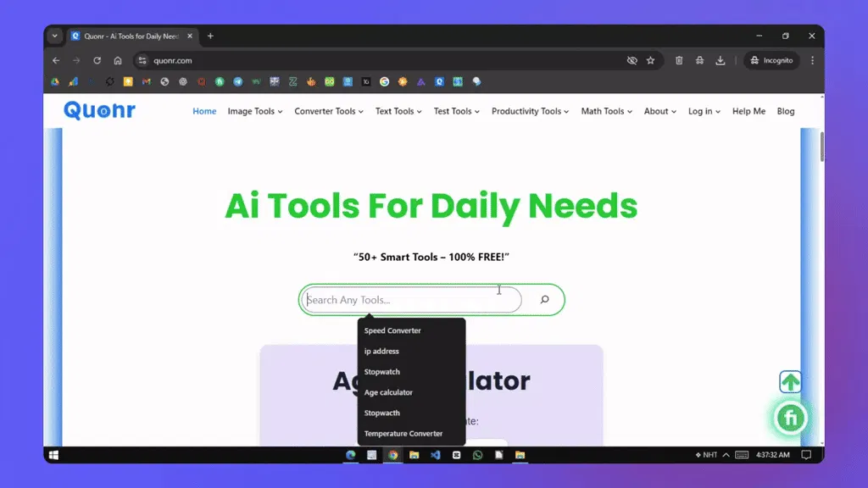Expand the Log in menu
Image resolution: width=868 pixels, height=488 pixels.
point(704,111)
